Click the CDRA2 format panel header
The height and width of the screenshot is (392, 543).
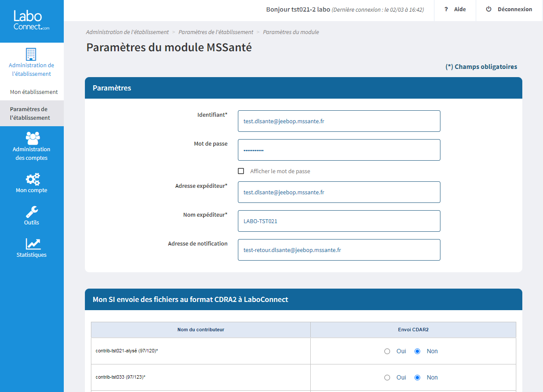click(x=303, y=299)
